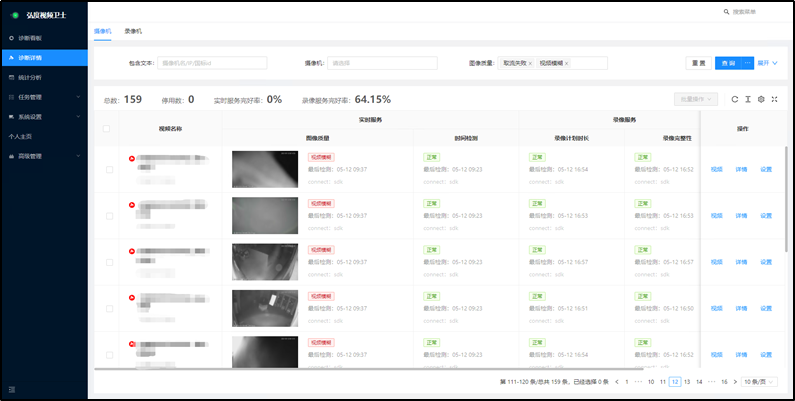
Task: Tick the checkbox of the second camera row
Action: [x=110, y=216]
